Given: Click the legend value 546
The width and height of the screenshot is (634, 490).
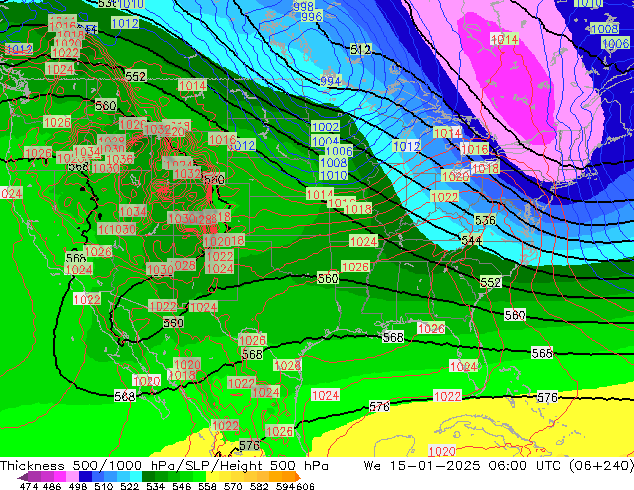Looking at the screenshot, I should (181, 486).
